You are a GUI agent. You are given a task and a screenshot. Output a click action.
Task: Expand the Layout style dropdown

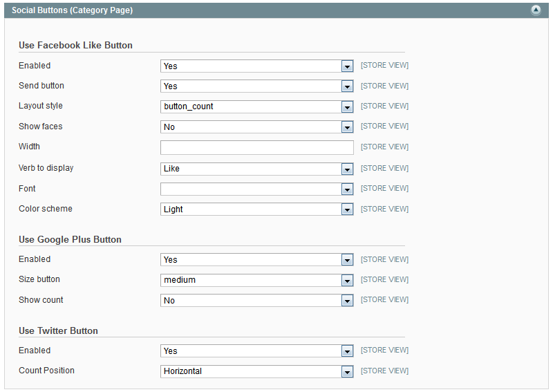pos(256,106)
